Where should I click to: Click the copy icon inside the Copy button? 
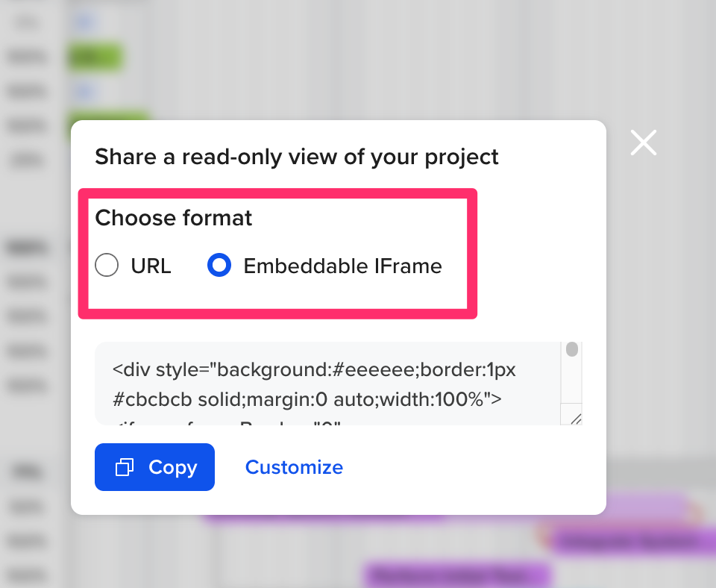click(x=125, y=467)
